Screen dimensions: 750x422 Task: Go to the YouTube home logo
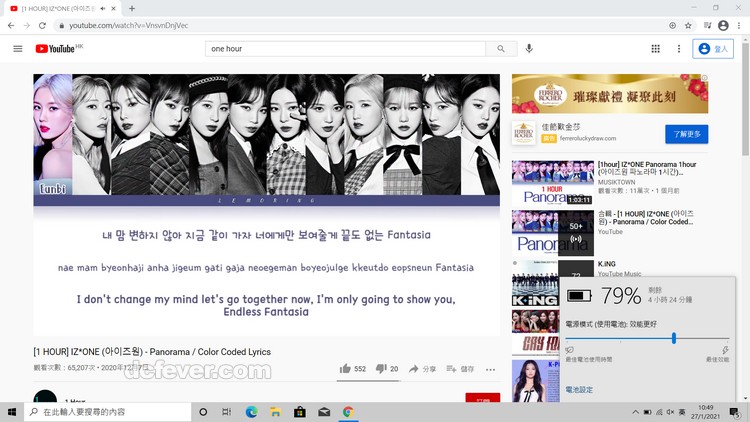point(55,49)
